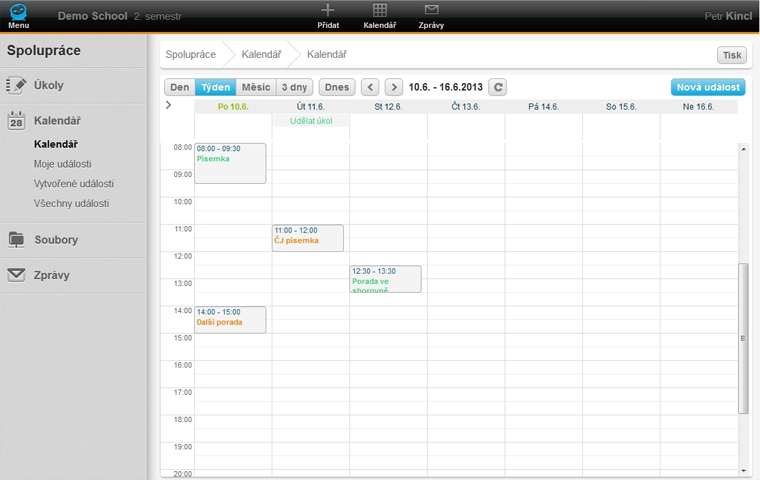Screen dimensions: 760x480
Task: Click the Ne 16.6. day header
Action: (698, 107)
